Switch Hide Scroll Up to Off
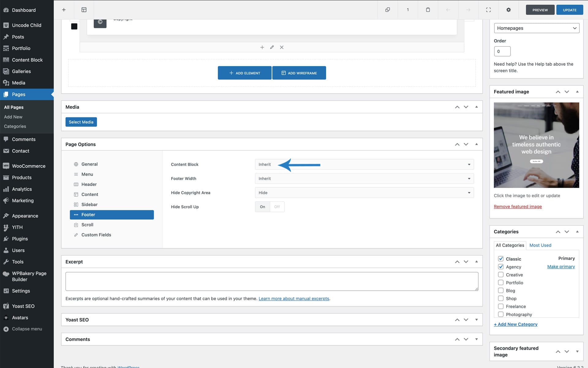 point(277,207)
